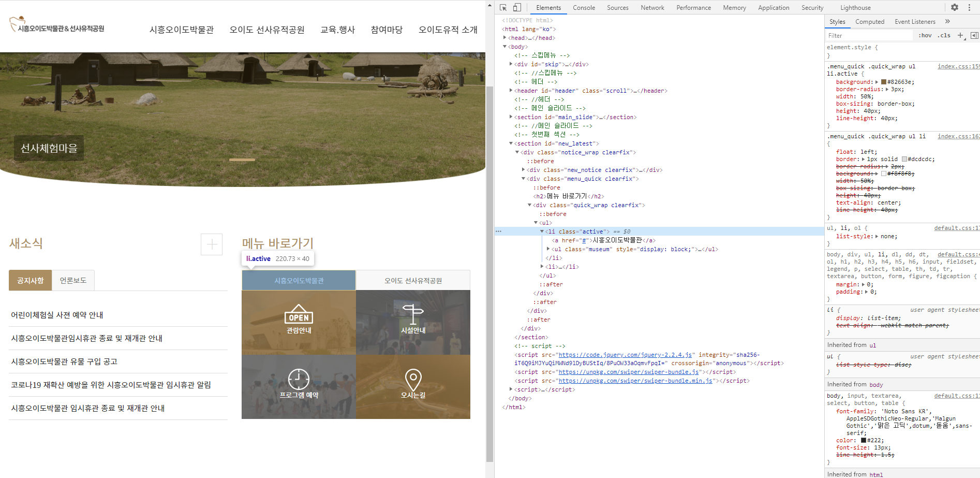This screenshot has height=478, width=980.
Task: Collapse the body element node
Action: point(504,47)
